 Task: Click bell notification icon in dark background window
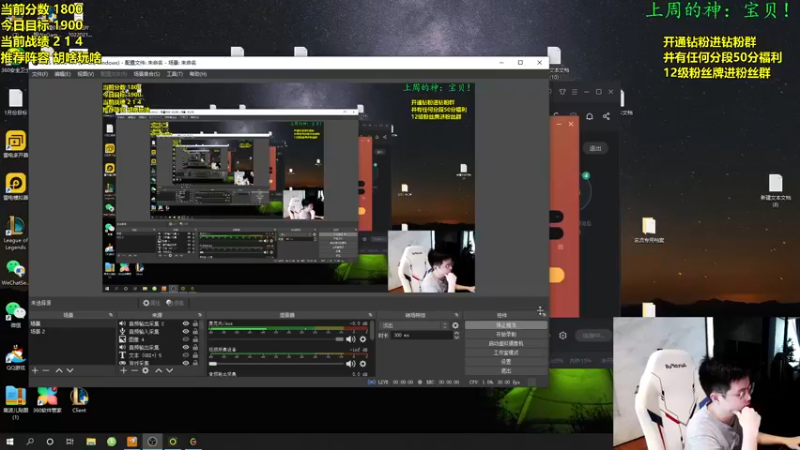coord(589,116)
